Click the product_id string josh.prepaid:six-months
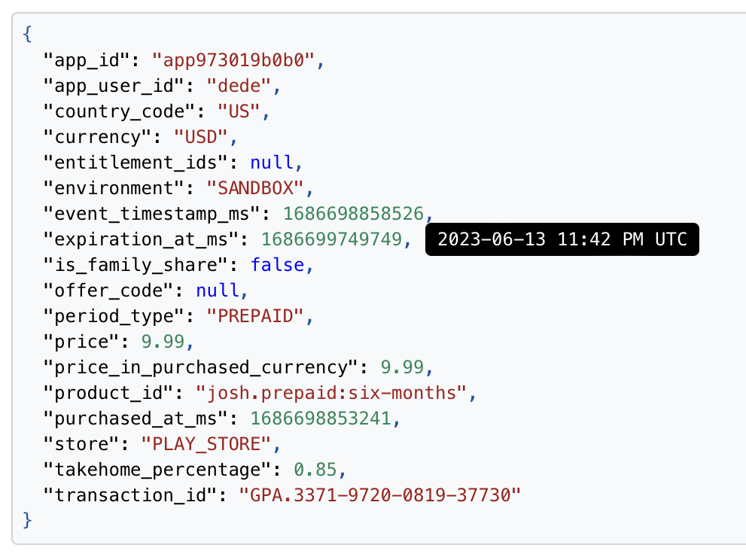 click(x=331, y=393)
